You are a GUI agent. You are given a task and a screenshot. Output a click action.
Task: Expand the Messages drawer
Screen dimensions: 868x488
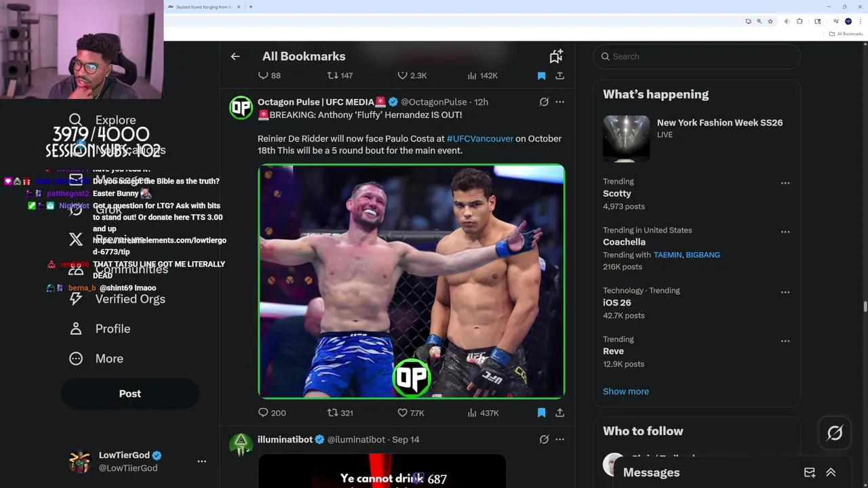[831, 472]
